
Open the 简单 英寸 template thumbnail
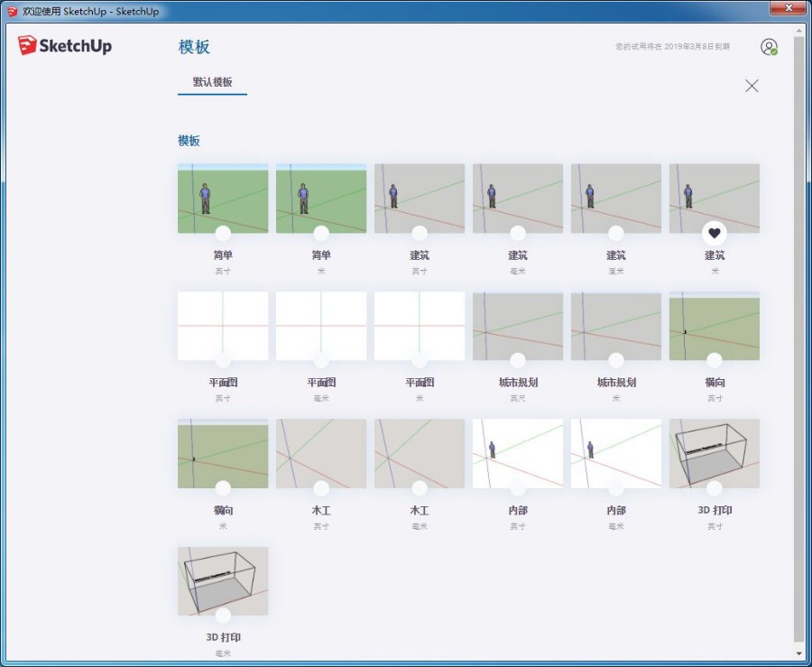[223, 198]
